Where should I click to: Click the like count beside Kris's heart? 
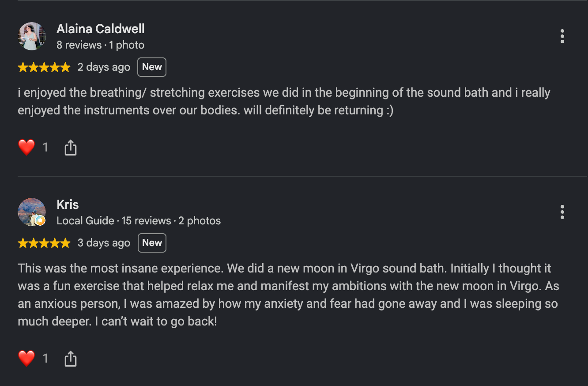(45, 358)
